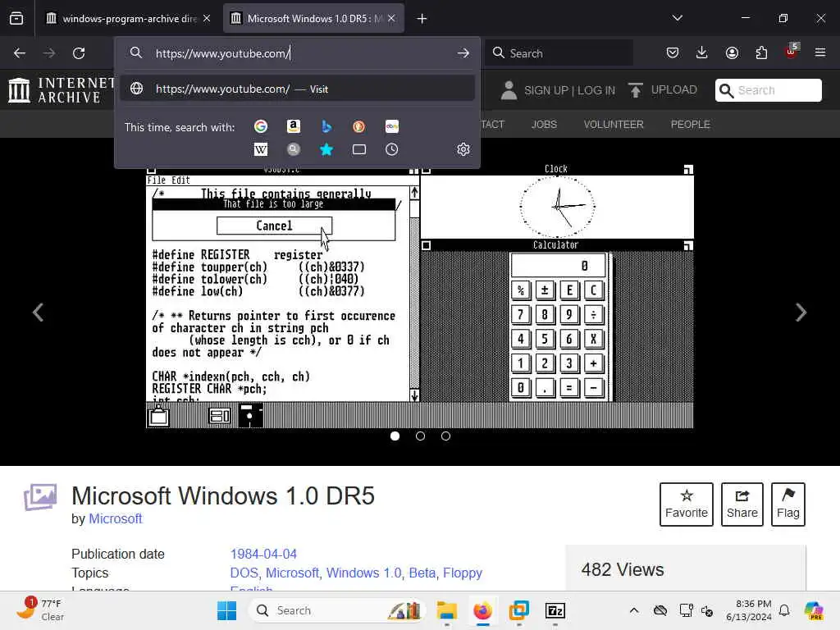Open clock showing 8:36 PM
840x630 pixels.
749,610
